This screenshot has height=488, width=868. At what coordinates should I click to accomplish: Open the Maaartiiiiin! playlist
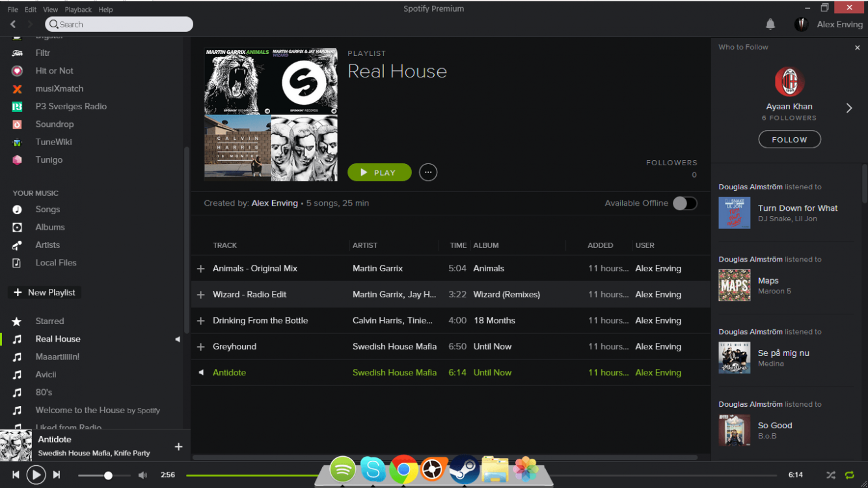[57, 357]
